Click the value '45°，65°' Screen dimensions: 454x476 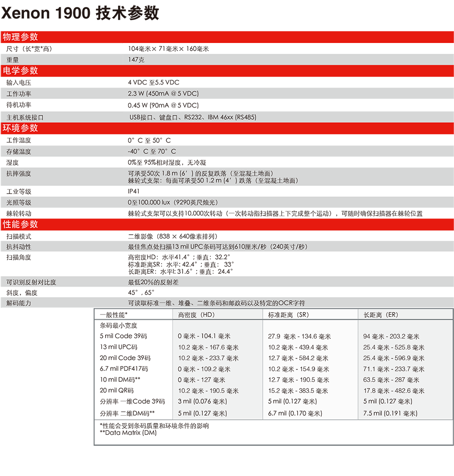point(141,292)
